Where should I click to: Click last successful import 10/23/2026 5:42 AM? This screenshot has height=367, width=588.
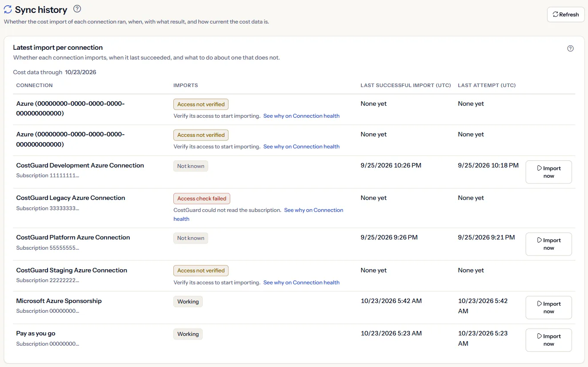tap(391, 301)
